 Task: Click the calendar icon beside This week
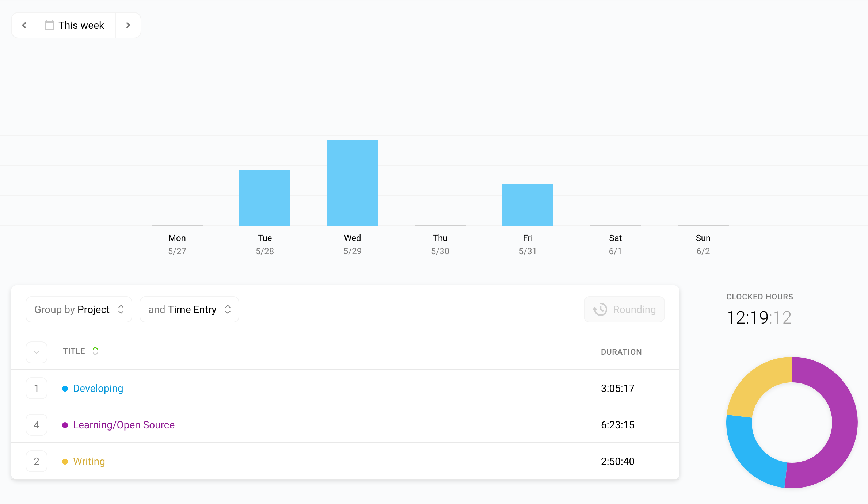point(49,25)
